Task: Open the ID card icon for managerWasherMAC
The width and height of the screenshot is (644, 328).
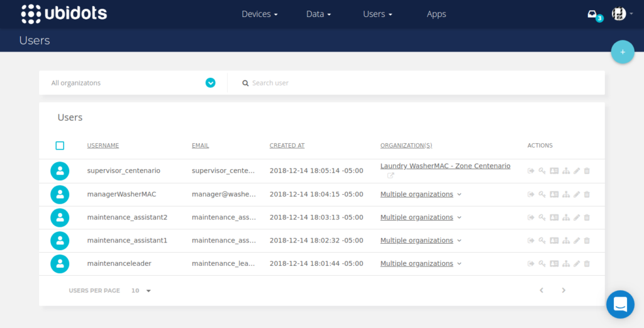Action: pos(554,194)
